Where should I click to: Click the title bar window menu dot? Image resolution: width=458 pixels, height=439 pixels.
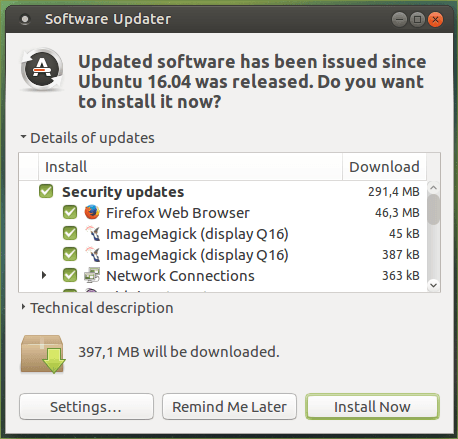click(25, 19)
